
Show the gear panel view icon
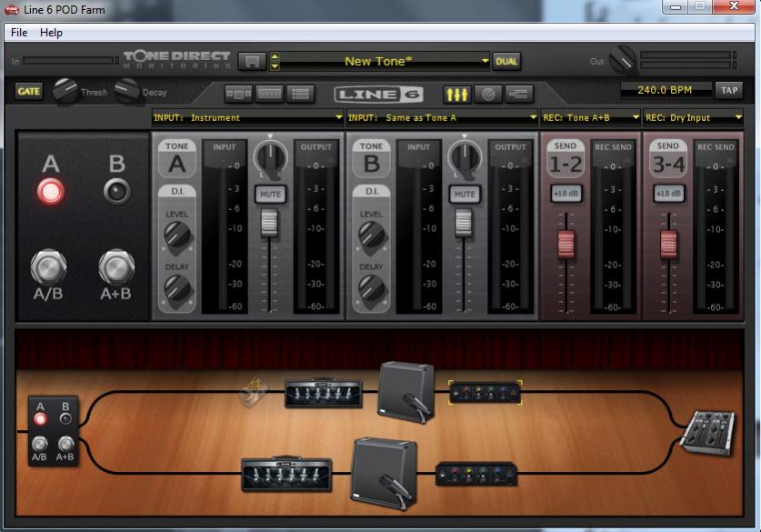[x=239, y=94]
